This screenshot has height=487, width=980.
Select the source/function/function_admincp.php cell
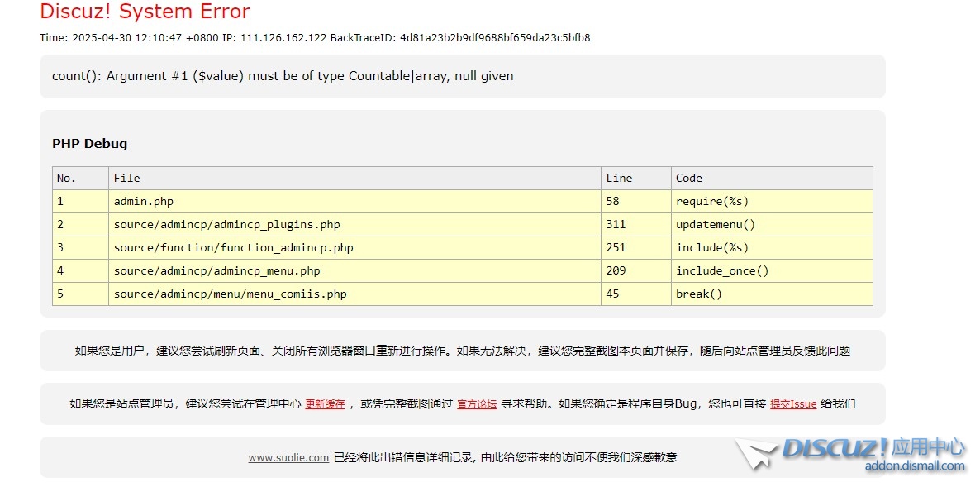coord(355,247)
